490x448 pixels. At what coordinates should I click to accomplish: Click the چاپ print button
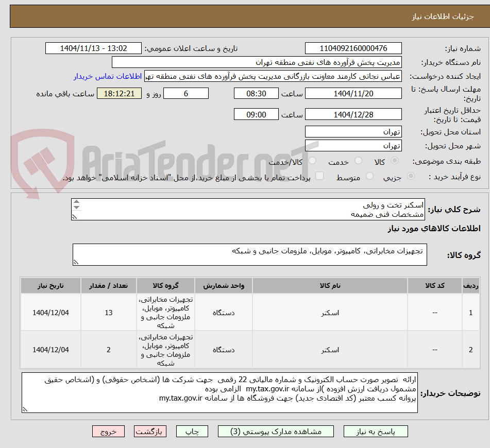click(192, 432)
